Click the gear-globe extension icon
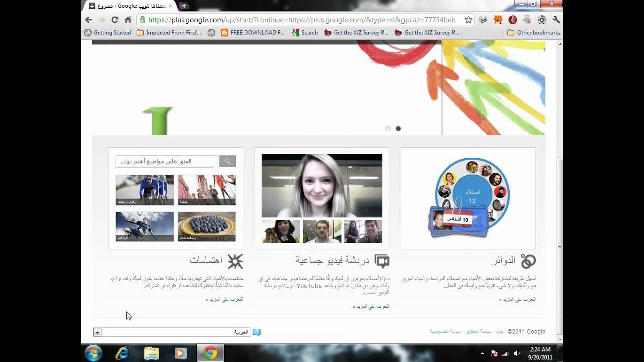The width and height of the screenshot is (644, 362). [541, 20]
